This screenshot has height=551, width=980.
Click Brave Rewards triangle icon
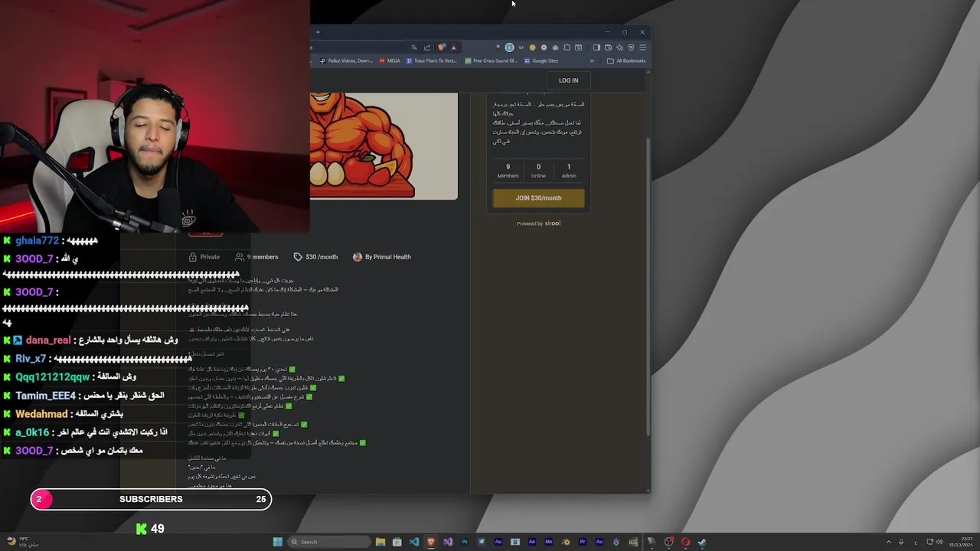point(453,47)
